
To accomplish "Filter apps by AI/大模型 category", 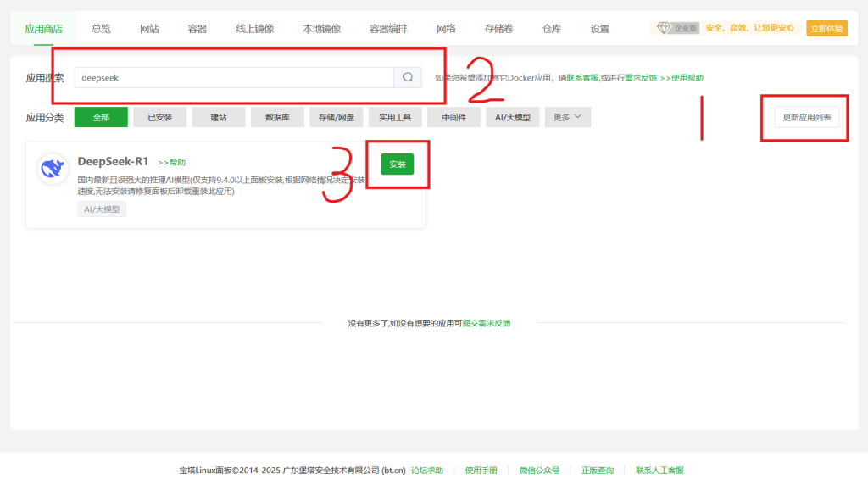I will (513, 117).
